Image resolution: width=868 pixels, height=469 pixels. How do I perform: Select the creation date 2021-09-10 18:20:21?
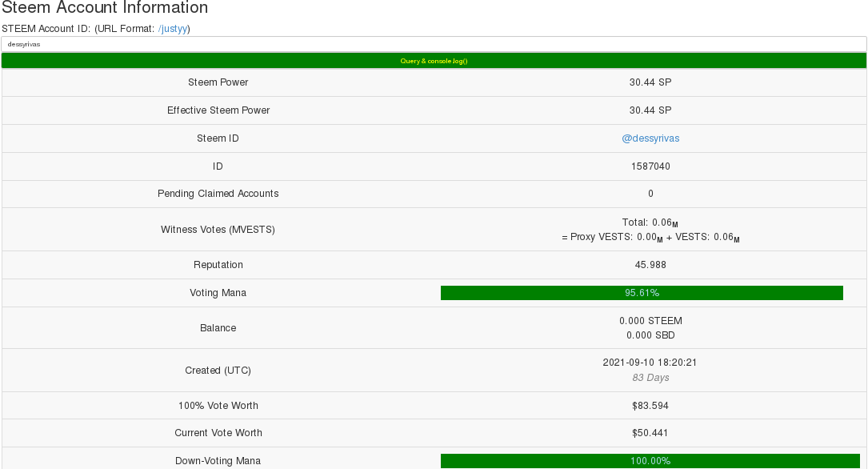pos(650,363)
